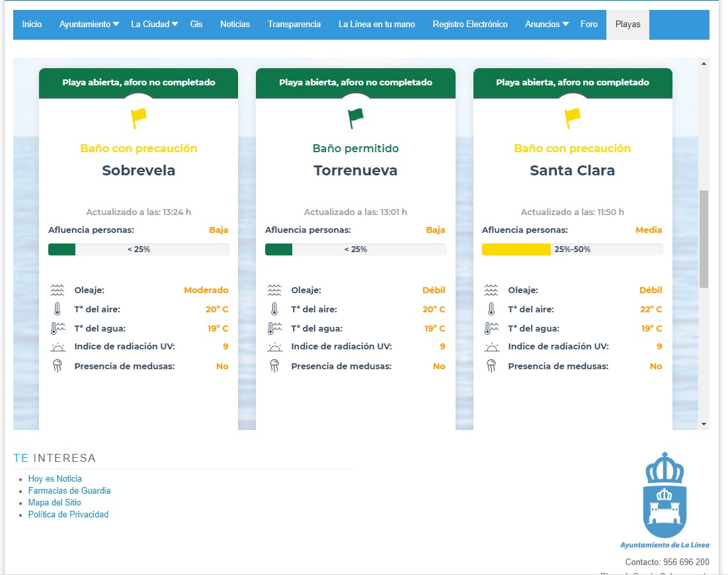Click the yellow flag icon for Sobrevela
Screen dimensions: 728x575
139,118
